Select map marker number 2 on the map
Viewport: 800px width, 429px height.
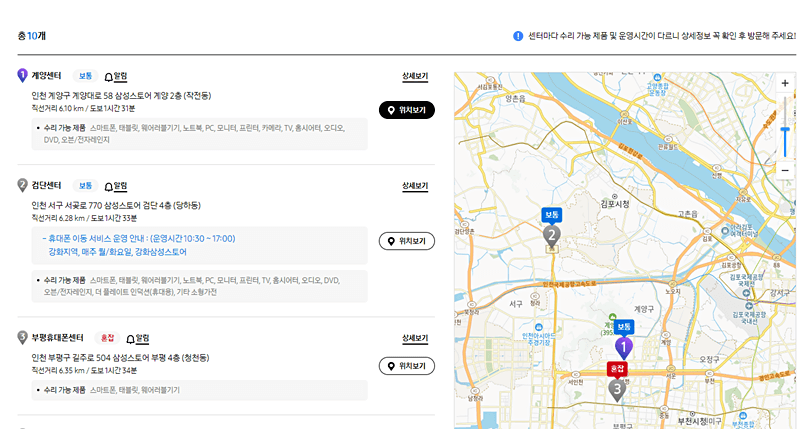552,236
